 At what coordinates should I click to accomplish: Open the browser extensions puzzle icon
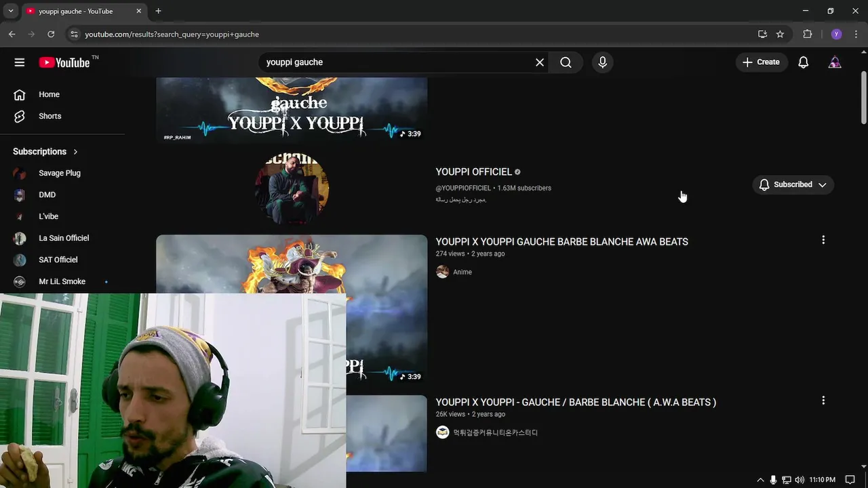pos(807,34)
